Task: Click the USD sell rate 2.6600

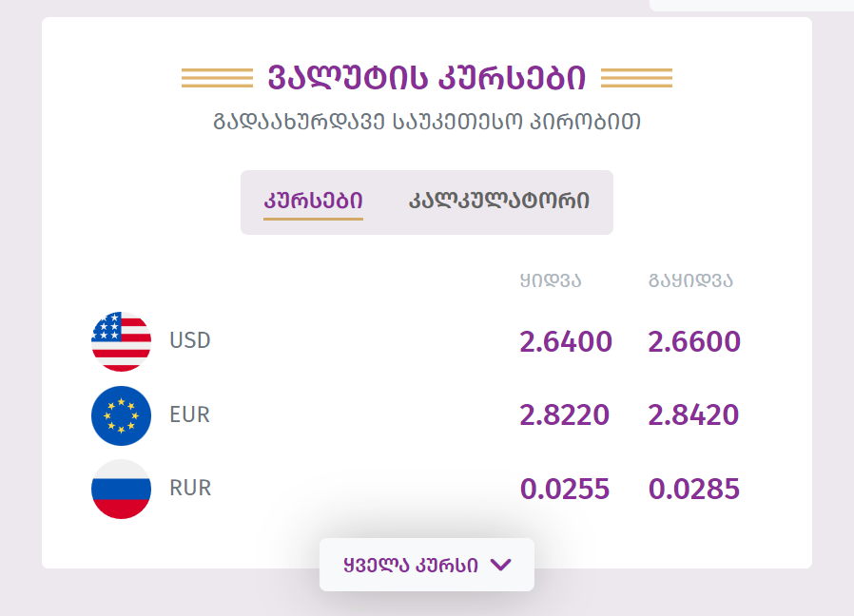Action: pos(694,342)
